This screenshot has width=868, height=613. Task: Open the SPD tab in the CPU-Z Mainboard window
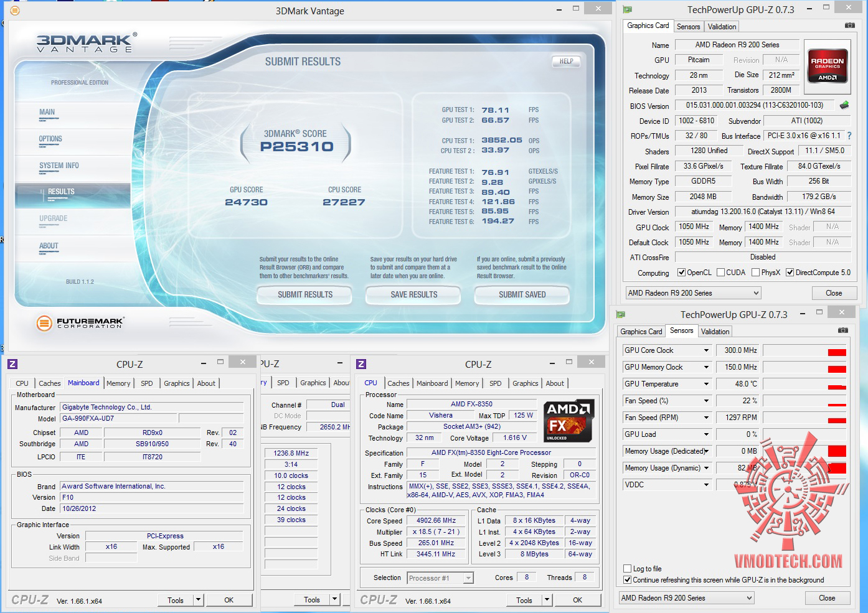point(147,383)
